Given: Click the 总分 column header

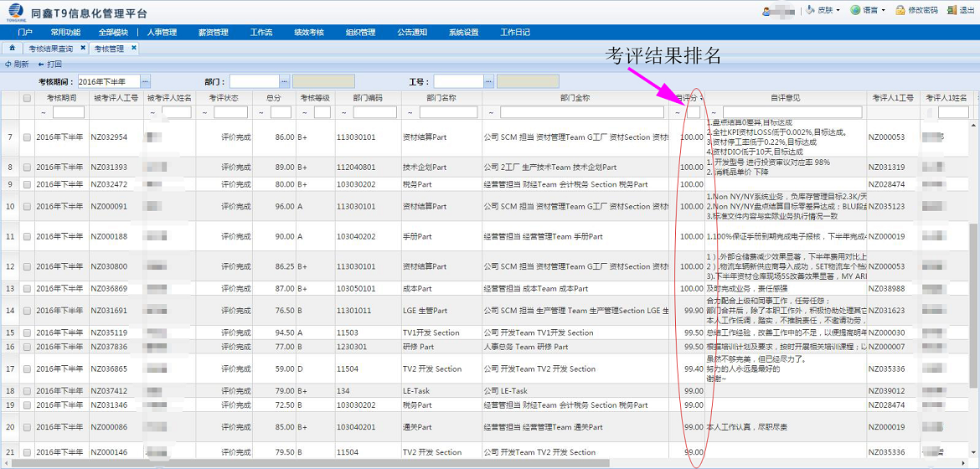Looking at the screenshot, I should (x=274, y=98).
